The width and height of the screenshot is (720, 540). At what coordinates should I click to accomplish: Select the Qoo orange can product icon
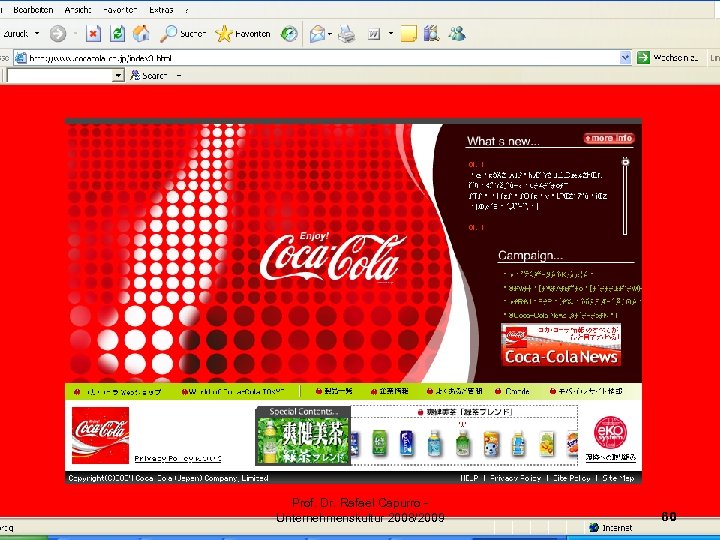pos(491,444)
